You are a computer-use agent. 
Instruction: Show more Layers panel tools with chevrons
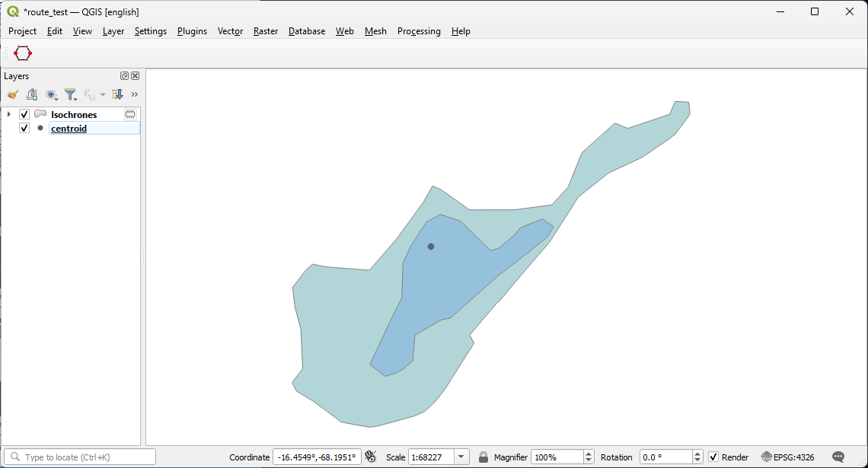point(135,94)
